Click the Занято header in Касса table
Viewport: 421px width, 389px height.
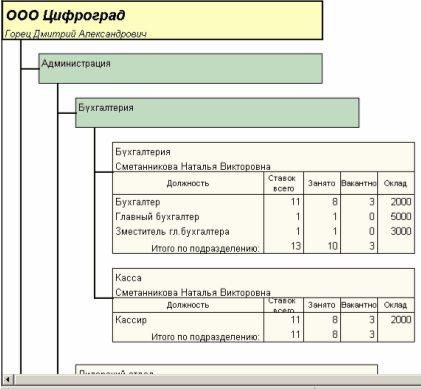pos(322,305)
